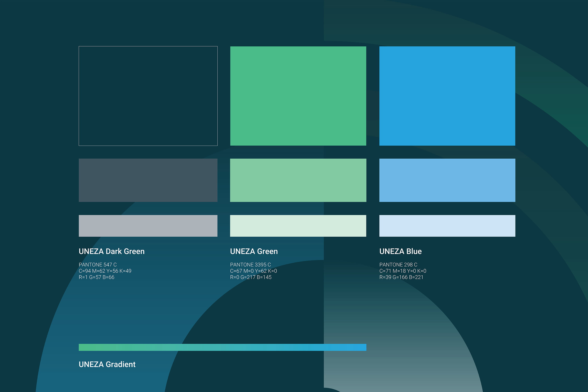Click the palest mint green tint bar

click(298, 226)
